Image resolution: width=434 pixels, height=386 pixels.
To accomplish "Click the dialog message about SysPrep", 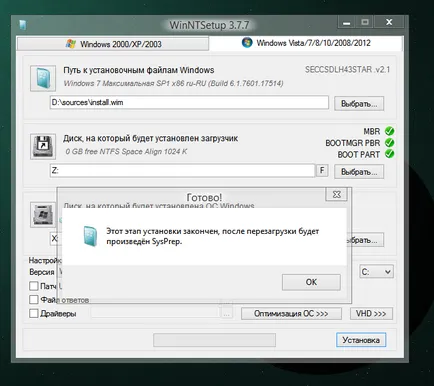I will [212, 236].
